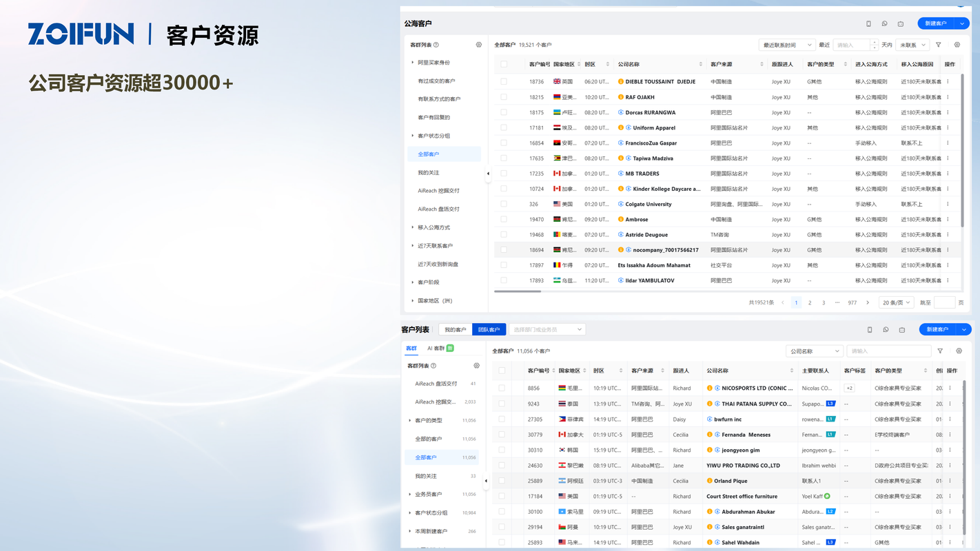Click 新建客户 button in the 公海客户 panel
Viewport: 980px width, 551px height.
tap(936, 23)
